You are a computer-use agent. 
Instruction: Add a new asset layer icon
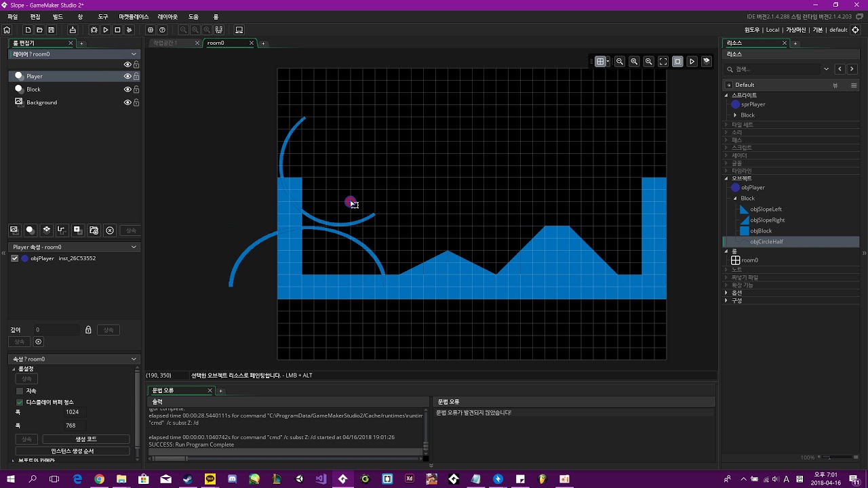(78, 230)
